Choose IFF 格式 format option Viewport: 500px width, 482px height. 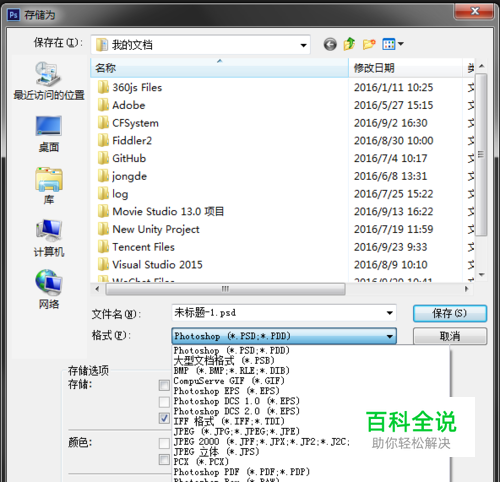coord(229,421)
